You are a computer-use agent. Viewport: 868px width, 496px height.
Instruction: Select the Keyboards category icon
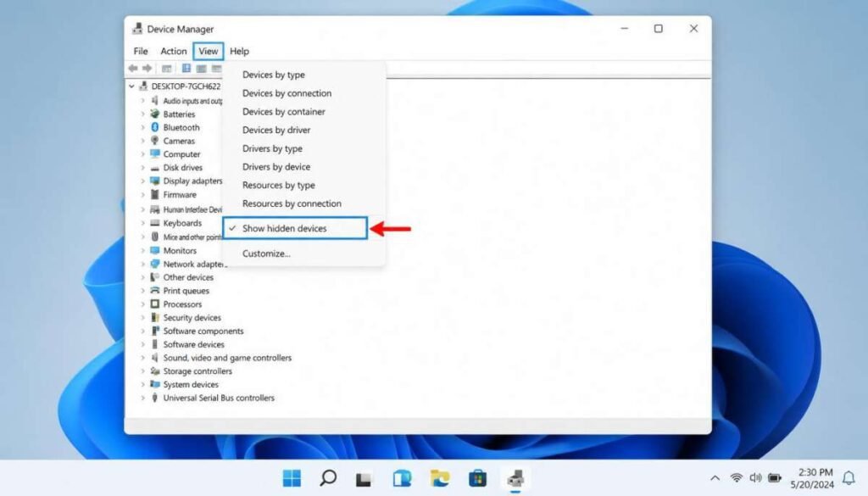[x=155, y=223]
